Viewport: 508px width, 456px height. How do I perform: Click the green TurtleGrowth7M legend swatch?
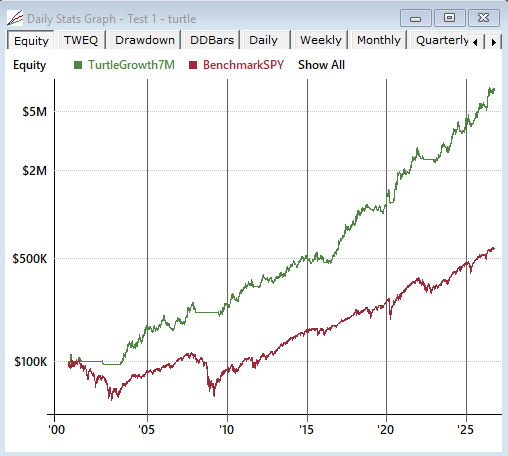point(78,65)
